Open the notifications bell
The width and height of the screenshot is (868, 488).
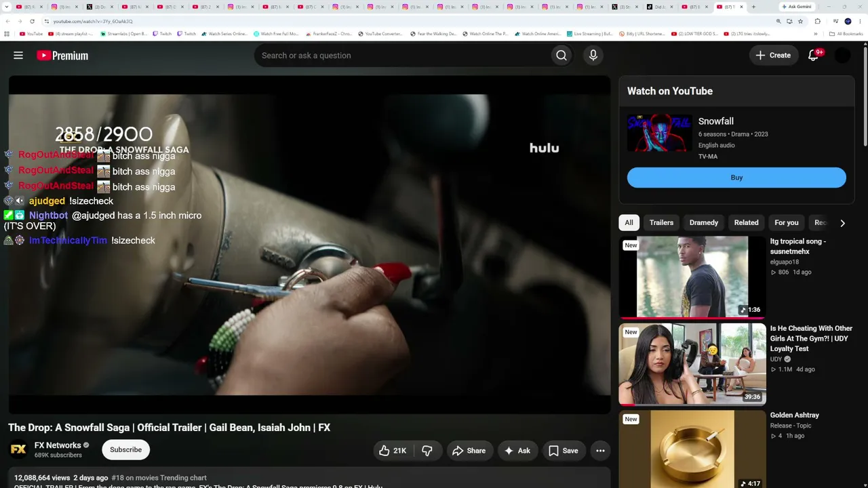pyautogui.click(x=814, y=56)
